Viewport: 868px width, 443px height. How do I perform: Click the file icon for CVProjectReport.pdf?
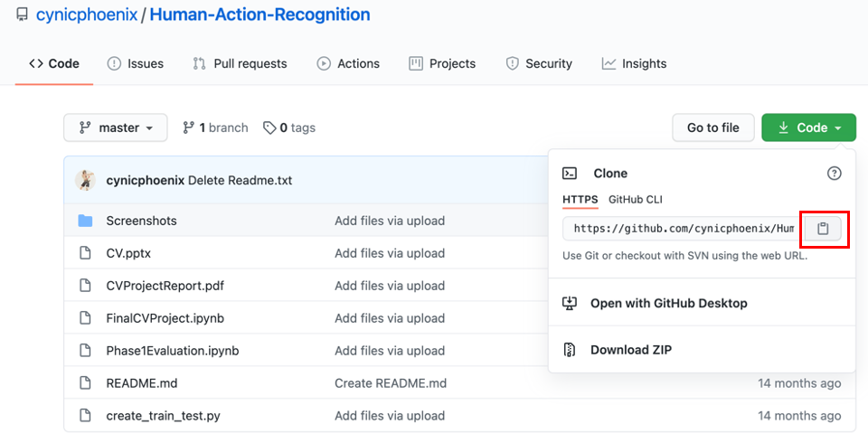pyautogui.click(x=85, y=286)
